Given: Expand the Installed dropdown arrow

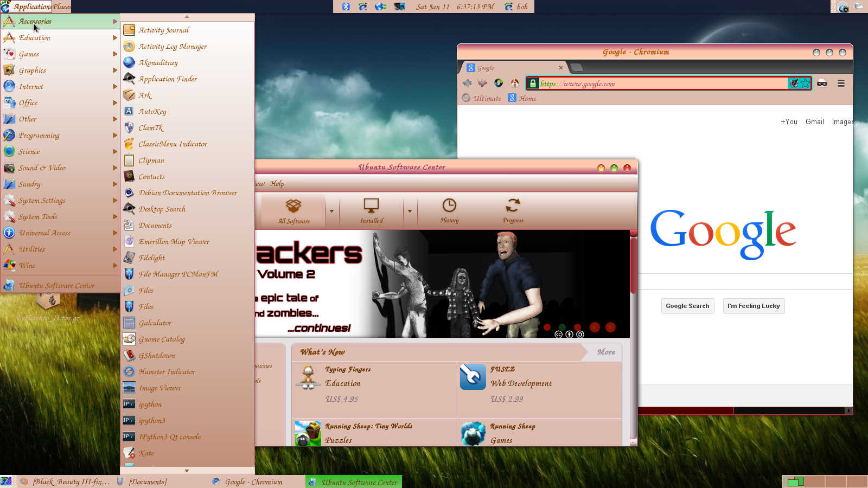Looking at the screenshot, I should pyautogui.click(x=410, y=211).
